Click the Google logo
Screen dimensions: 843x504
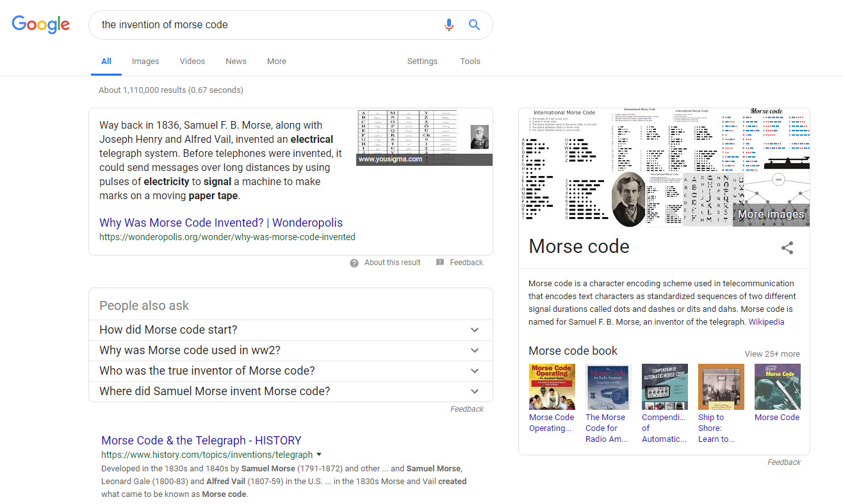click(x=41, y=24)
